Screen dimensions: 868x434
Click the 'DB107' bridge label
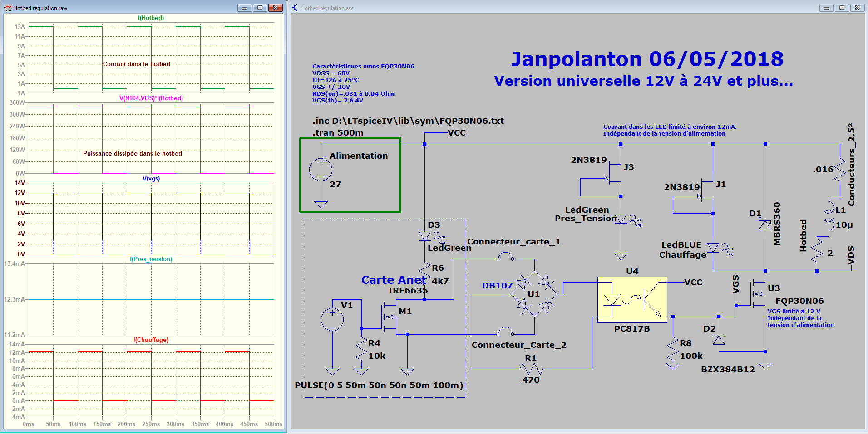coord(498,286)
